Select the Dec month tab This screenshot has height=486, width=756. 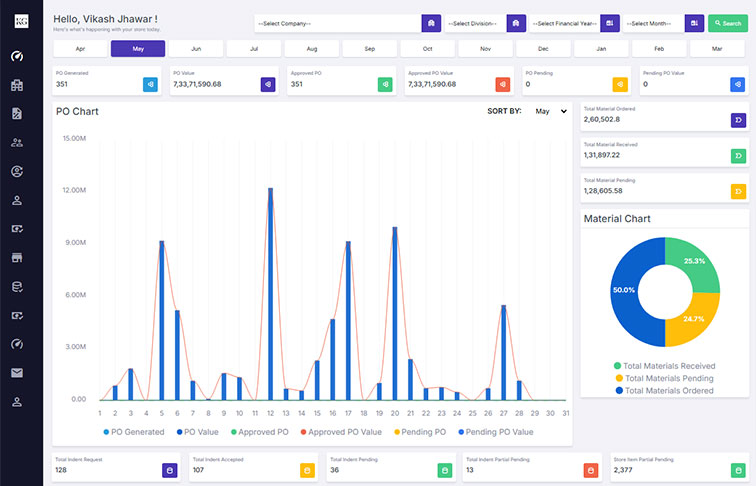pos(543,48)
